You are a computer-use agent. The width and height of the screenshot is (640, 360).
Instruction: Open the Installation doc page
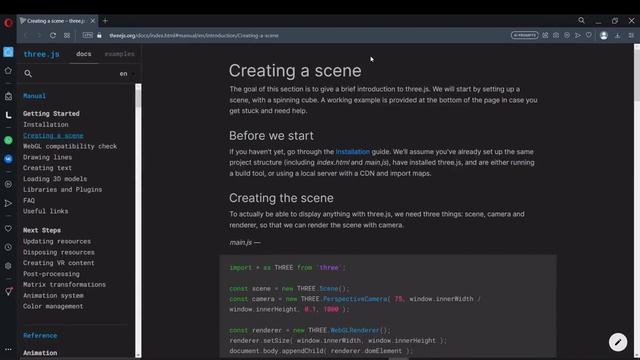(x=46, y=124)
